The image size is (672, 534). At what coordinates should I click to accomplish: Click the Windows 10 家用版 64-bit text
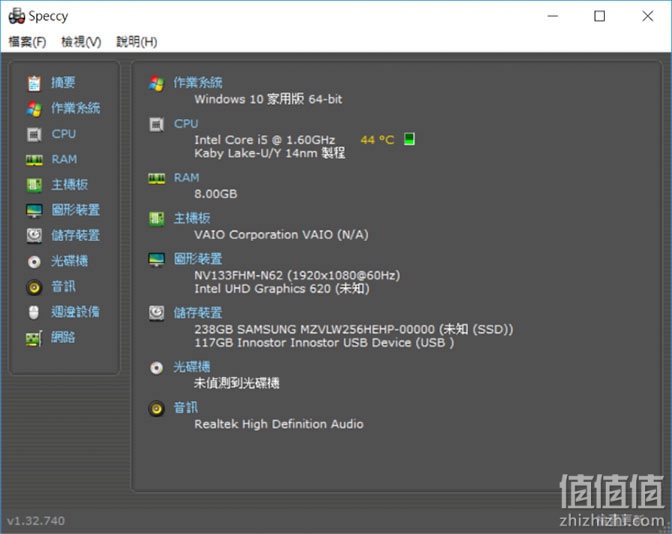click(x=268, y=99)
